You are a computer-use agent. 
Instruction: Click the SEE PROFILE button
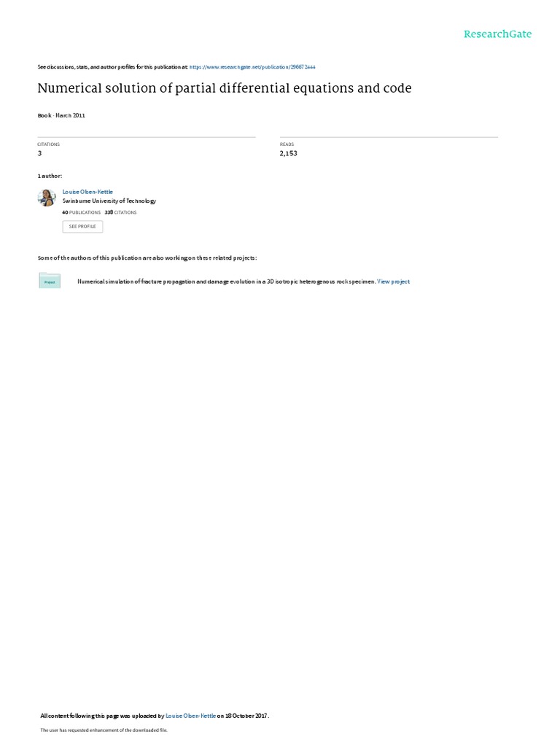click(x=82, y=226)
